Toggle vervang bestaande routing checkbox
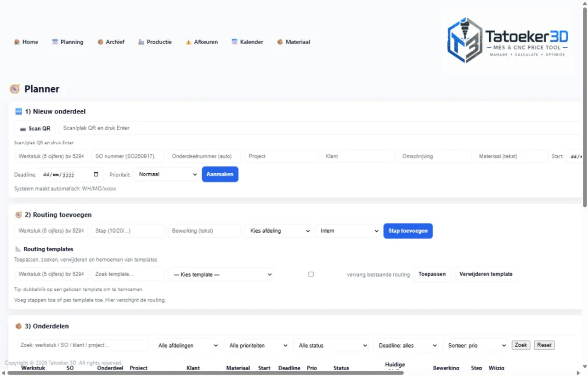This screenshot has width=588, height=376. click(x=311, y=274)
